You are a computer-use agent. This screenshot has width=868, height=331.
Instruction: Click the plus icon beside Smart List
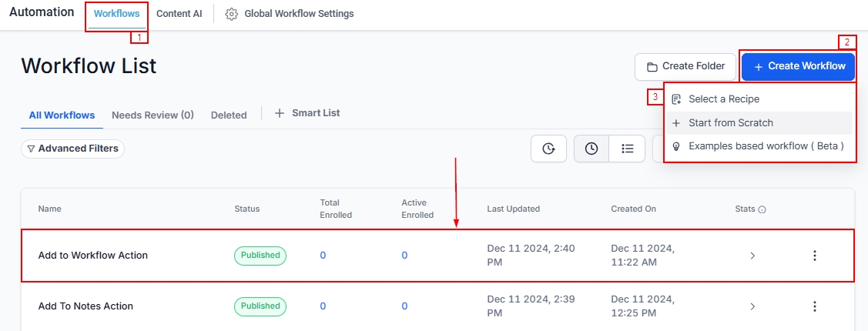point(280,113)
